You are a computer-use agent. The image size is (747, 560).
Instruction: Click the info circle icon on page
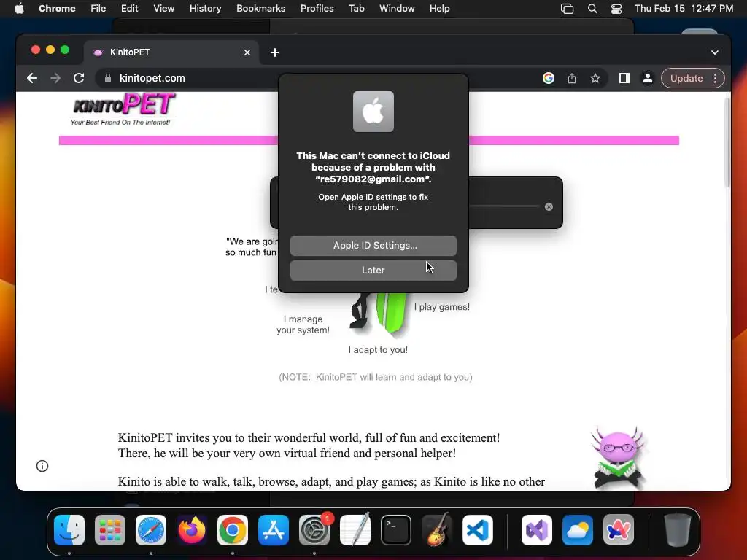pos(42,466)
